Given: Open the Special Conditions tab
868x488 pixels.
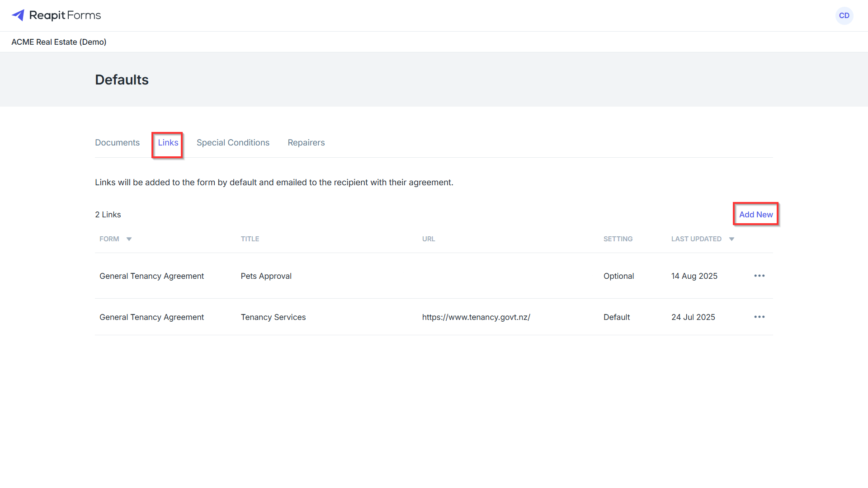Looking at the screenshot, I should (233, 142).
